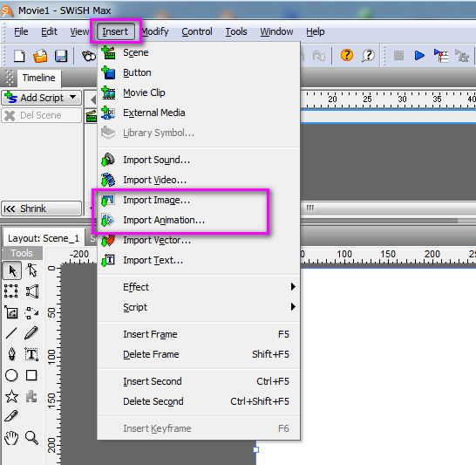The height and width of the screenshot is (465, 476).
Task: Choose External Media menu item
Action: pyautogui.click(x=199, y=113)
